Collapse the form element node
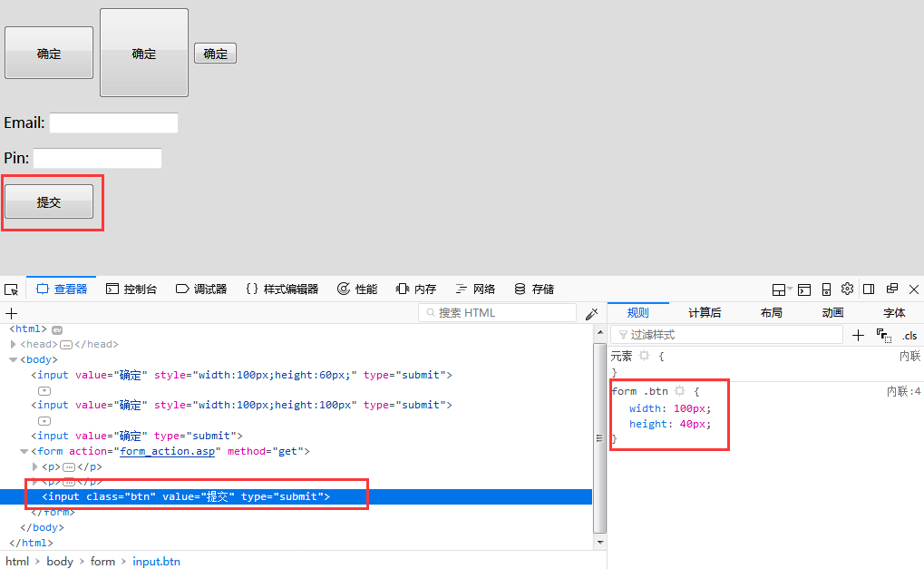The image size is (924, 569). (24, 452)
